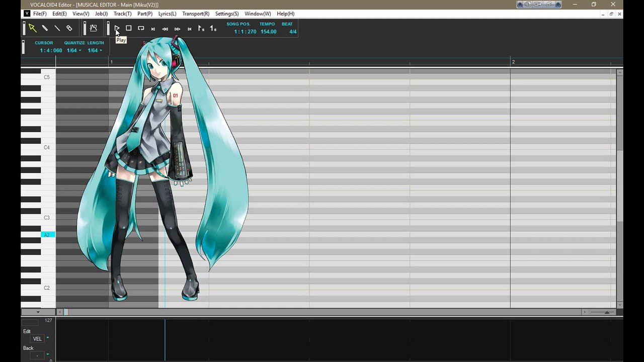Image resolution: width=644 pixels, height=362 pixels.
Task: Open the View(V) menu
Action: coord(80,14)
